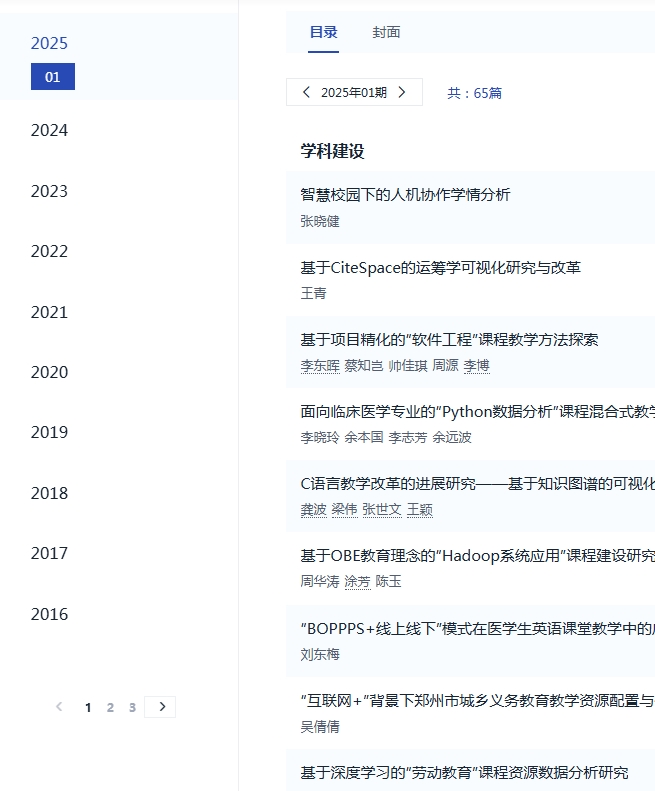Go to page 3 of year list
The image size is (655, 791).
[x=132, y=708]
